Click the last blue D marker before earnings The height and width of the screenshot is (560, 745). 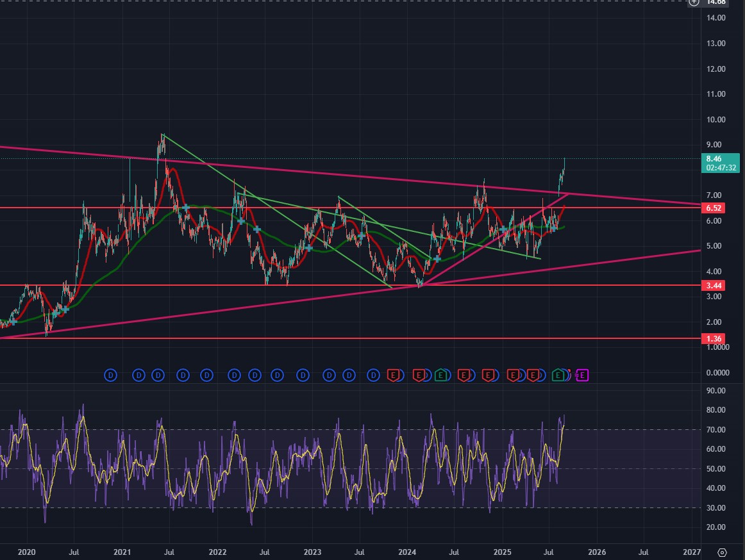[x=374, y=375]
